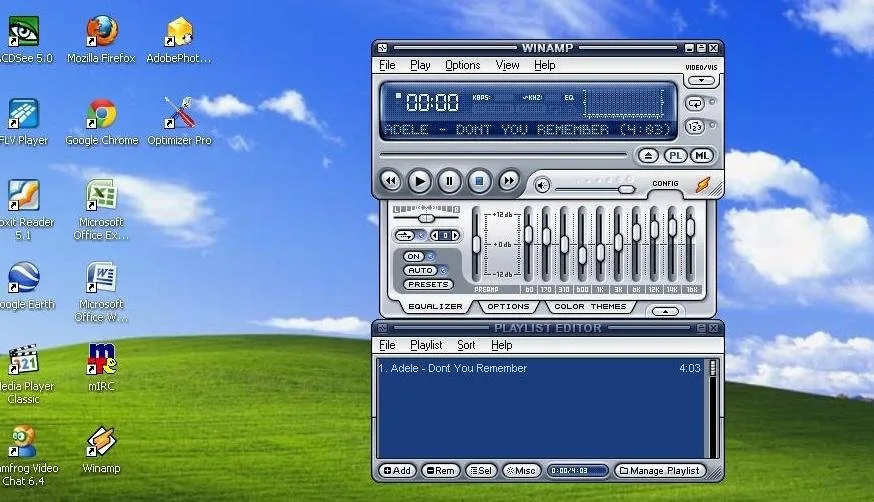Click the 1K equalizer band slider

(600, 252)
